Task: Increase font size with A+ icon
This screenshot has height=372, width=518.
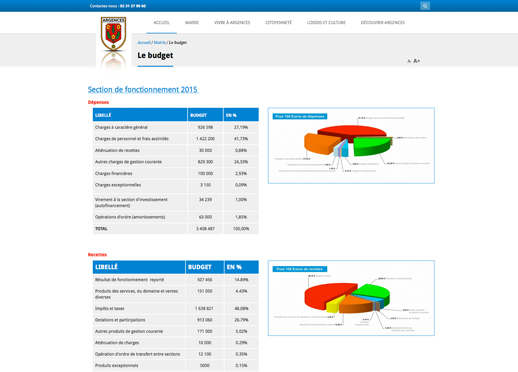Action: [417, 61]
